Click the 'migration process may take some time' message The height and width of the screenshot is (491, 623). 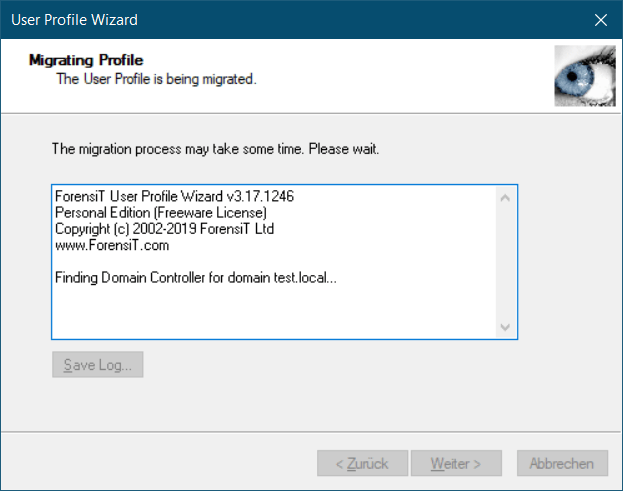[216, 149]
